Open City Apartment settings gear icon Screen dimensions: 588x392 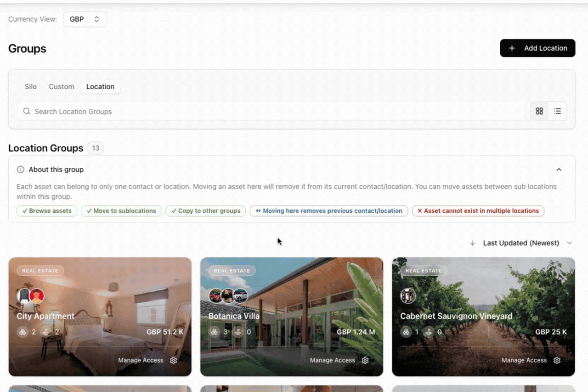click(173, 360)
